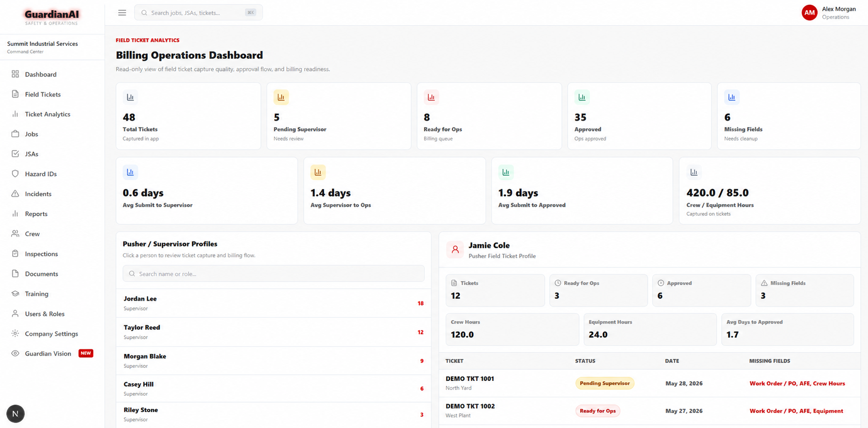Click the Avg Days to Approved 1.7 box
Image resolution: width=868 pixels, height=428 pixels.
click(x=787, y=329)
